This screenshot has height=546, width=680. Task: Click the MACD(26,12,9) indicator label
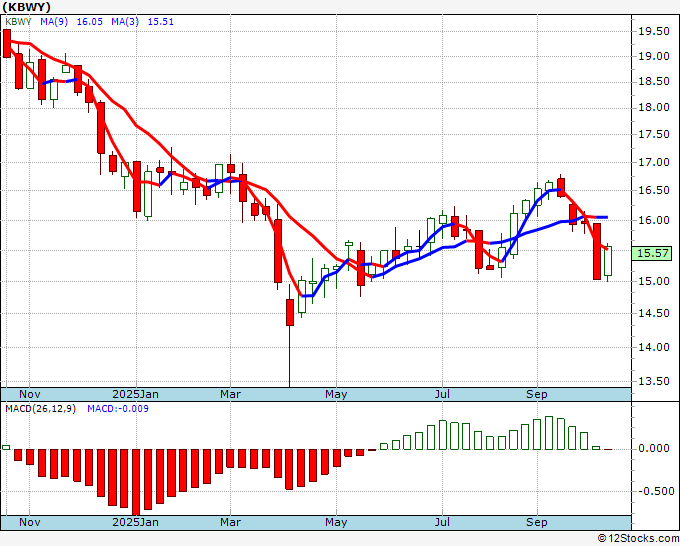pyautogui.click(x=40, y=409)
